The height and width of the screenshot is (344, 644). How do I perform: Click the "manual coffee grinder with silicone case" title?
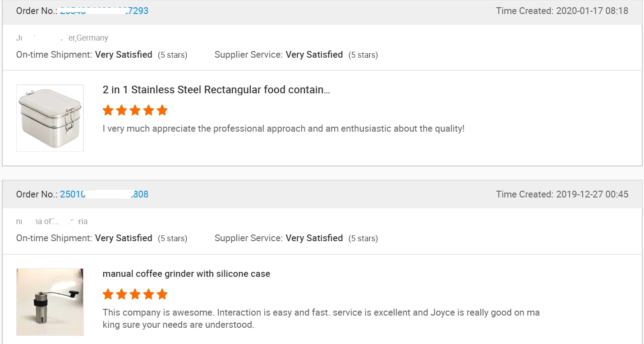(186, 274)
